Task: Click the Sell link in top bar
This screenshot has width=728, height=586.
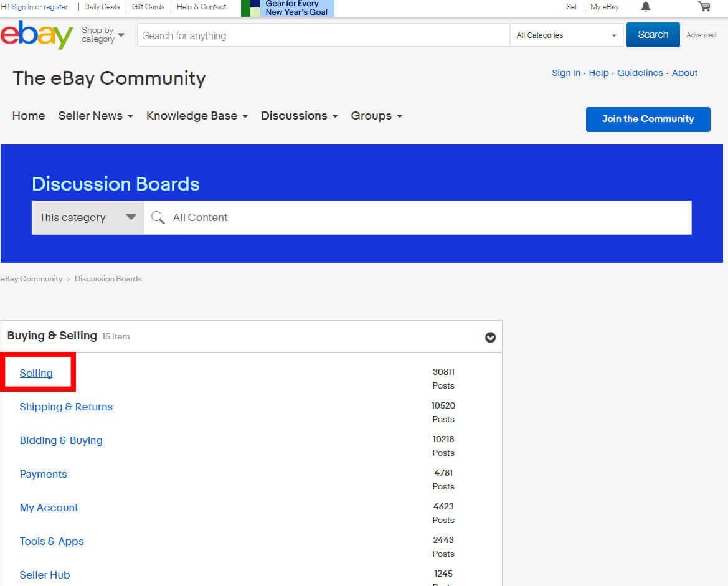Action: (x=572, y=7)
